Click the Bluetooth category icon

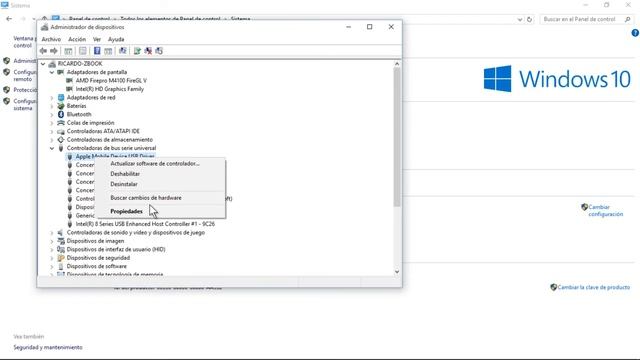(61, 114)
